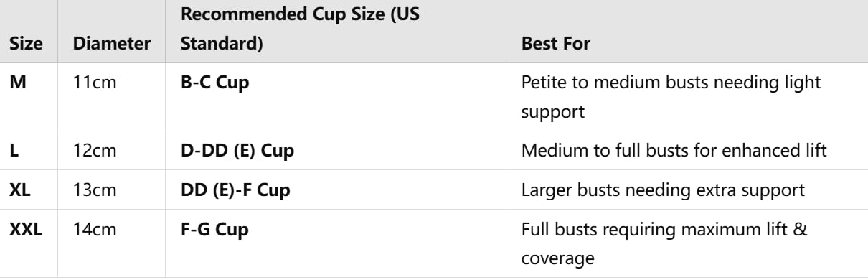The width and height of the screenshot is (868, 280).
Task: Select the B-C Cup text
Action: 215,82
